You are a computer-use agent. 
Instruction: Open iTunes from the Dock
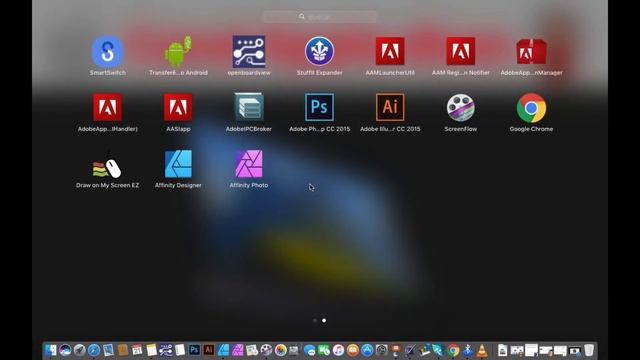338,350
